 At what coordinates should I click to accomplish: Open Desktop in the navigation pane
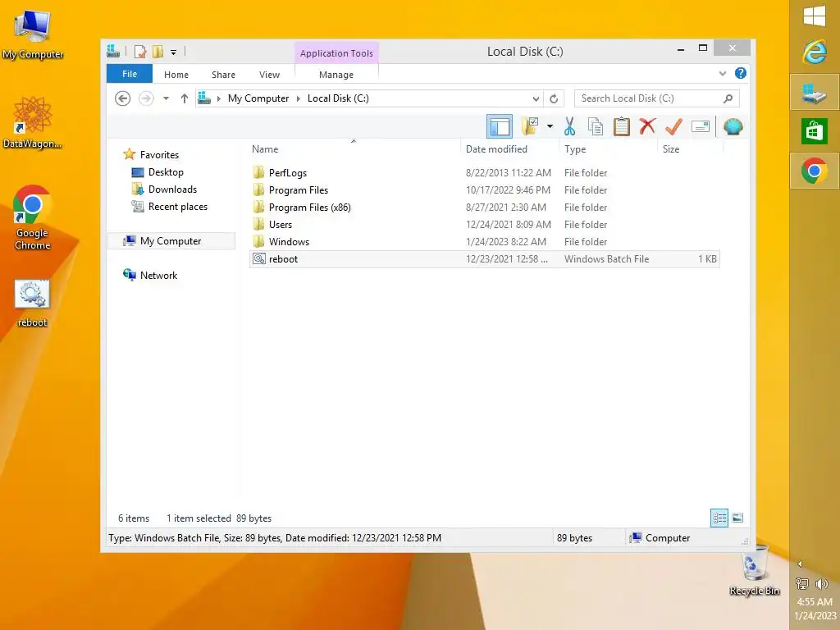point(166,172)
